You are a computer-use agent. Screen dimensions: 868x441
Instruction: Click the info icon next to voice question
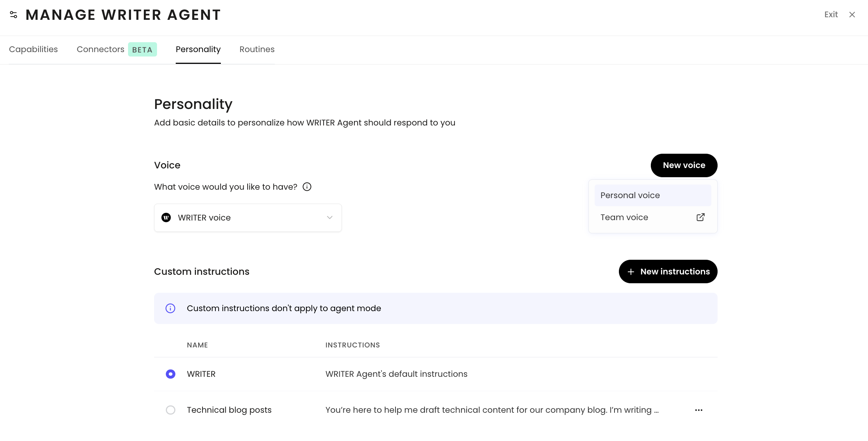tap(307, 187)
